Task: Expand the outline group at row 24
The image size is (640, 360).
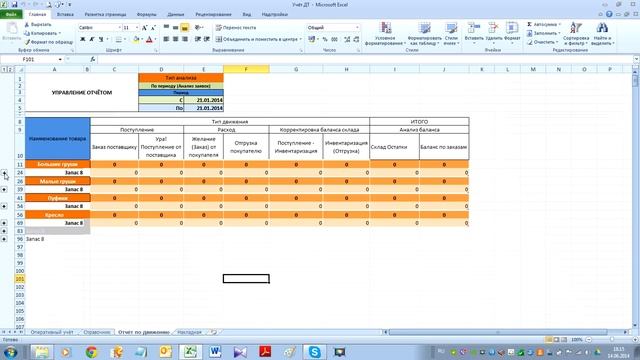Action: click(x=4, y=173)
